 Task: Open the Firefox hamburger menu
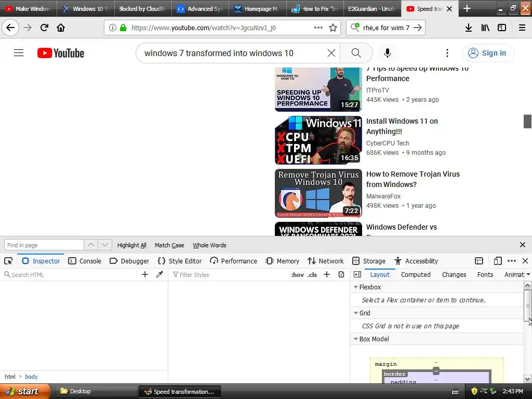click(522, 28)
